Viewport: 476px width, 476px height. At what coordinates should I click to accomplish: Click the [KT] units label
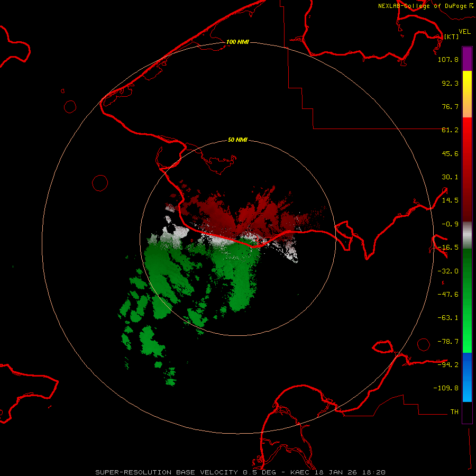tap(452, 36)
